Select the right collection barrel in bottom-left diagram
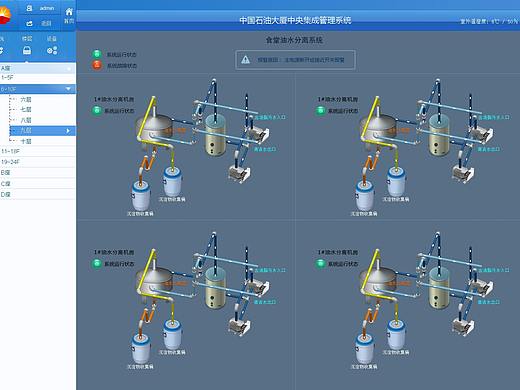The image size is (520, 390). [x=172, y=335]
